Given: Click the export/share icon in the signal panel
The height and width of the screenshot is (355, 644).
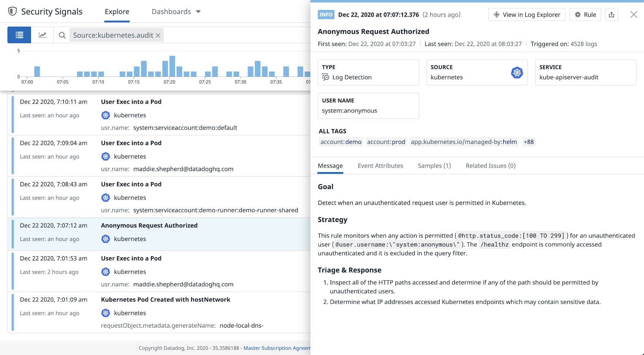Looking at the screenshot, I should click(611, 14).
